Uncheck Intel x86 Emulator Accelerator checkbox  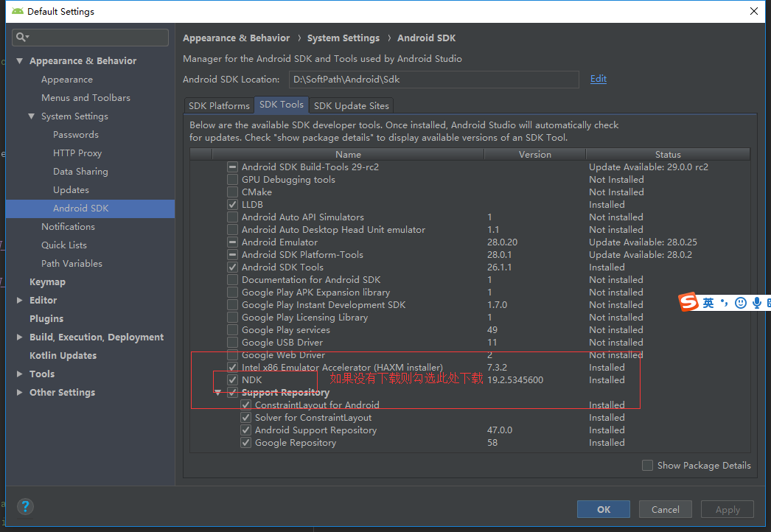[x=233, y=368]
